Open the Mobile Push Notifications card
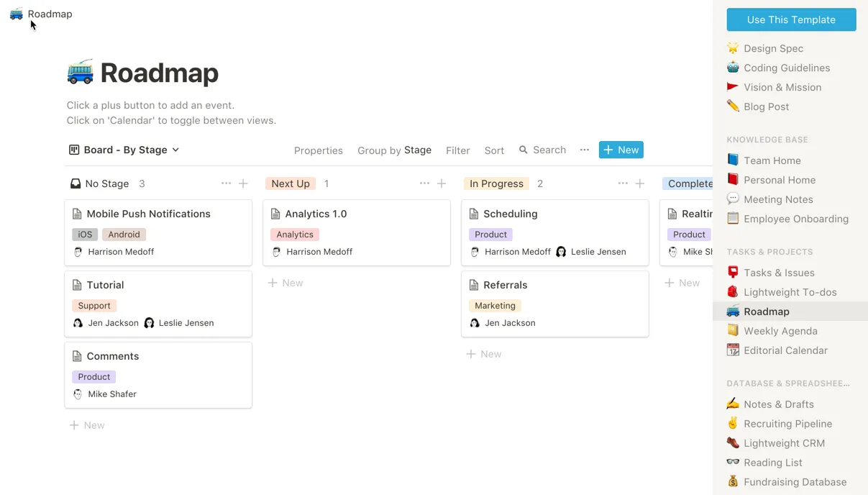 [148, 214]
